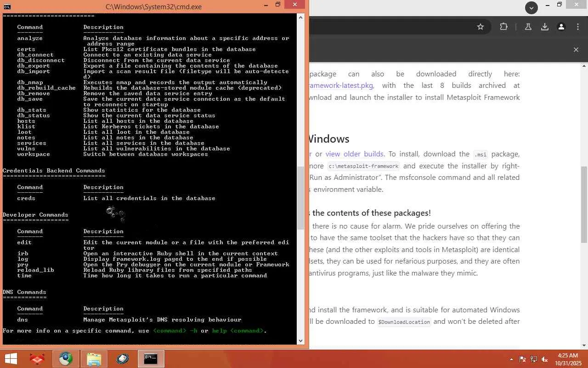Open the Action Center flag icon
The height and width of the screenshot is (368, 588).
(523, 359)
